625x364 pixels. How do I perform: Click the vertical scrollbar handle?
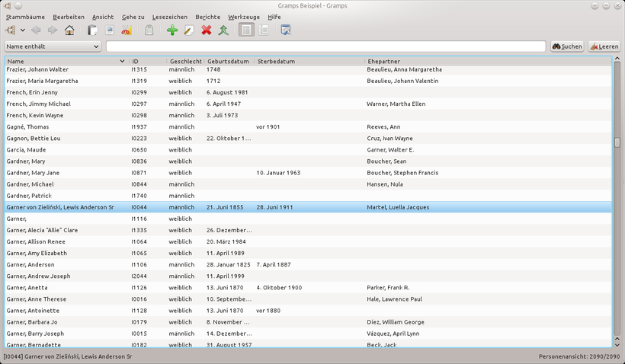(617, 142)
